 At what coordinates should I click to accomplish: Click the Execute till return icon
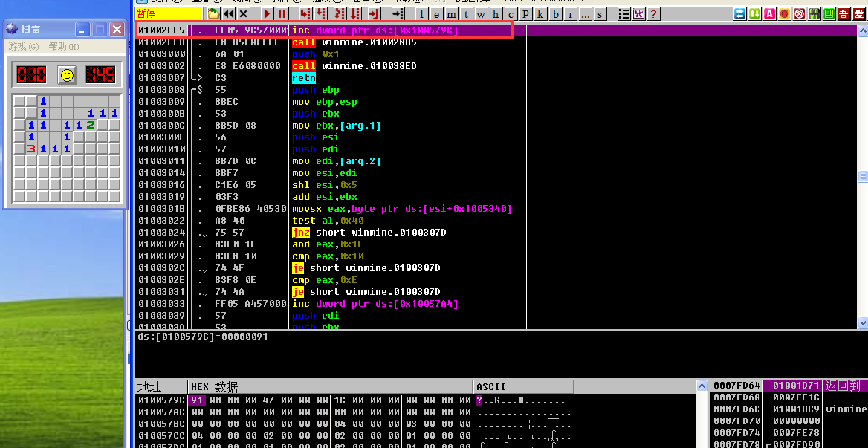point(374,14)
